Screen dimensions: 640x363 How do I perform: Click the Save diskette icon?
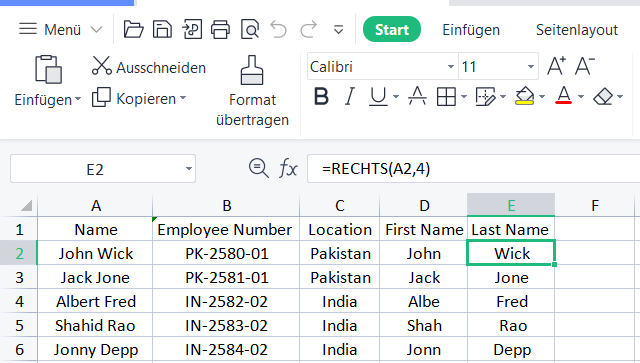click(162, 29)
